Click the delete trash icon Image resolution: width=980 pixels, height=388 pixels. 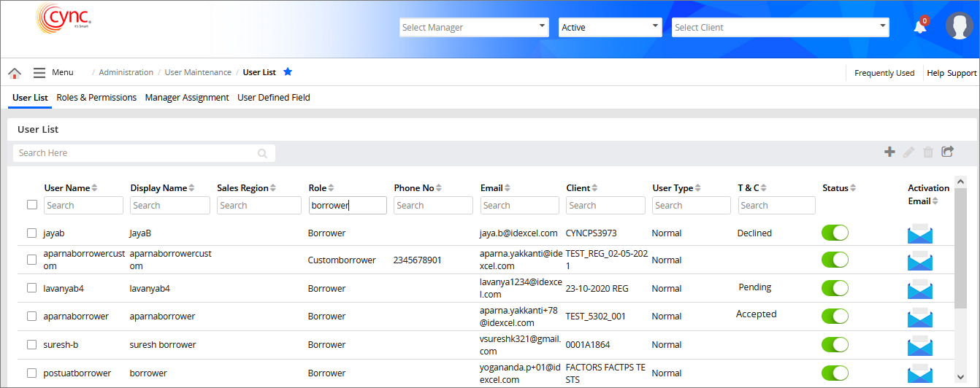click(928, 152)
